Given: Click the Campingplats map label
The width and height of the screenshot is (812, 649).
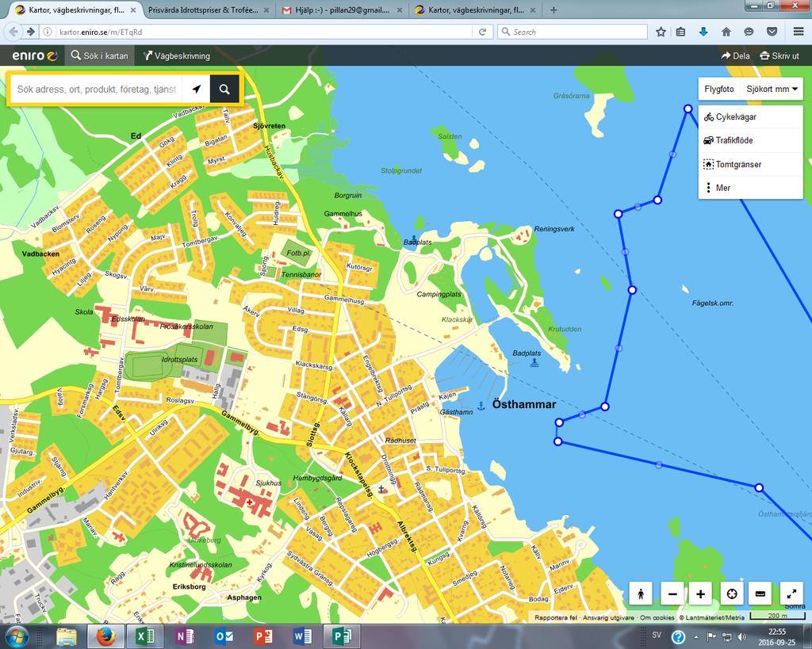Looking at the screenshot, I should coord(439,294).
